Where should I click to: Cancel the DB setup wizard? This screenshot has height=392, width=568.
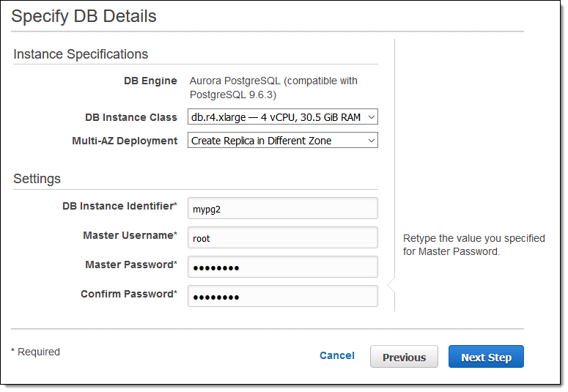(x=337, y=355)
